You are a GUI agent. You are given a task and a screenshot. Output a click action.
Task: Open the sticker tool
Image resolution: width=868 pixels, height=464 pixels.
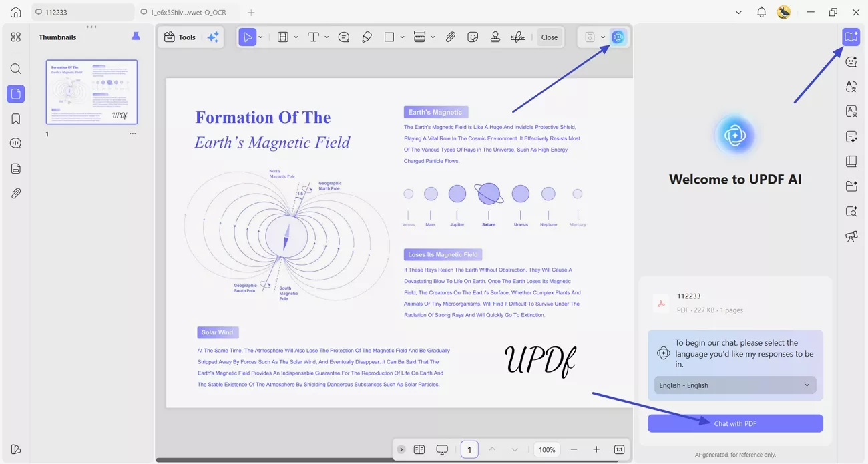pos(473,37)
